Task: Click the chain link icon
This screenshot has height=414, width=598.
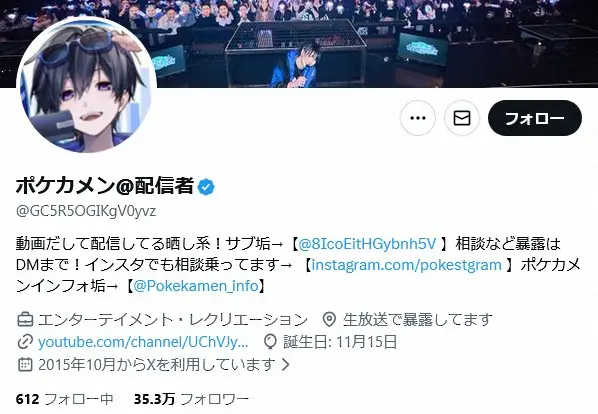Action: point(26,342)
